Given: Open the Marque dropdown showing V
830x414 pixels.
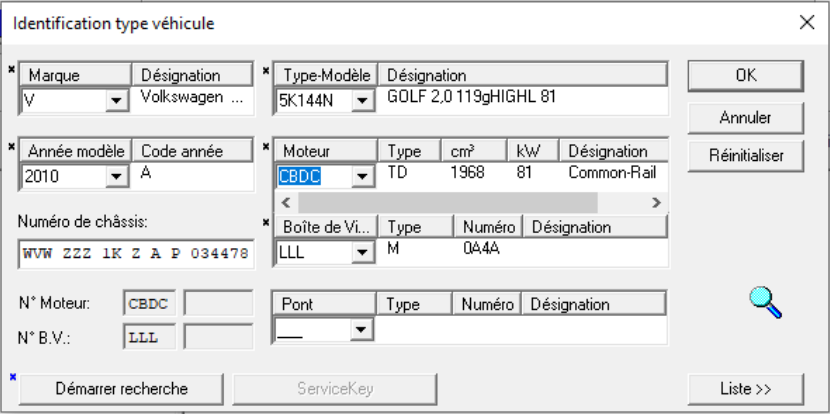Looking at the screenshot, I should tap(116, 100).
